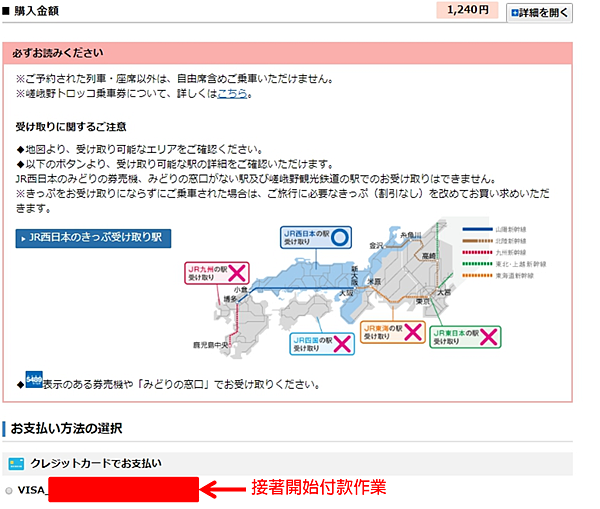This screenshot has width=600, height=509.
Task: Click the 東北・上越新幹線 legend entry
Action: pyautogui.click(x=504, y=264)
